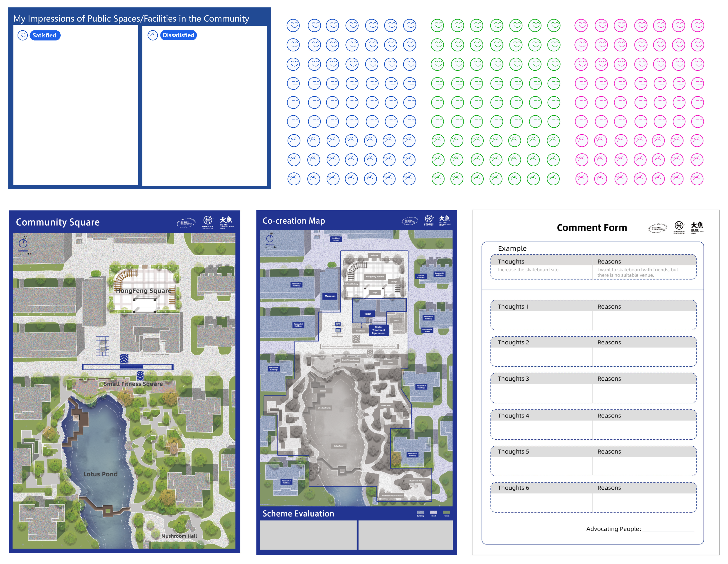Click the Building legend swatch in Scheme Evaluation
Viewport: 728px width, 564px height.
[x=420, y=512]
